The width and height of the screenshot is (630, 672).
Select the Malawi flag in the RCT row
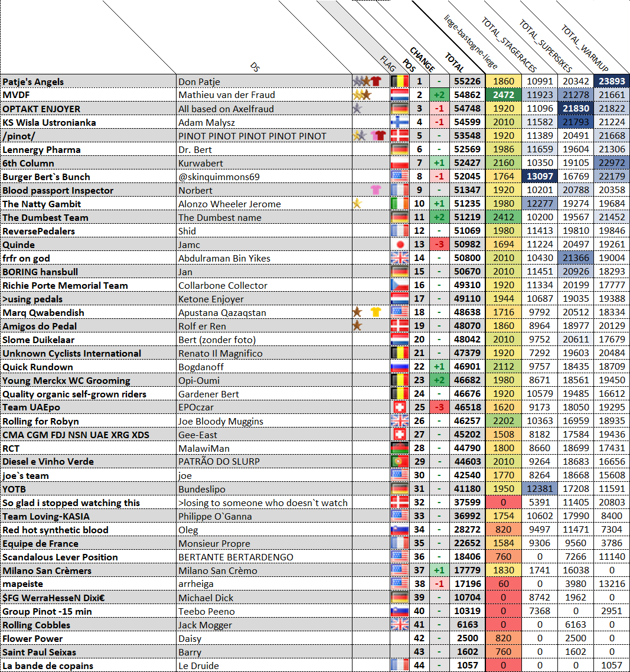click(x=399, y=448)
